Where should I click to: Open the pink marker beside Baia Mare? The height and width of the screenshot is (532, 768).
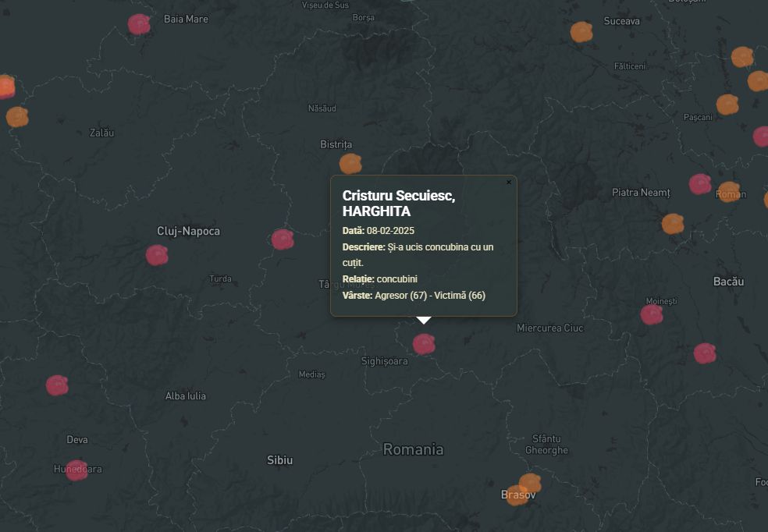tap(140, 24)
